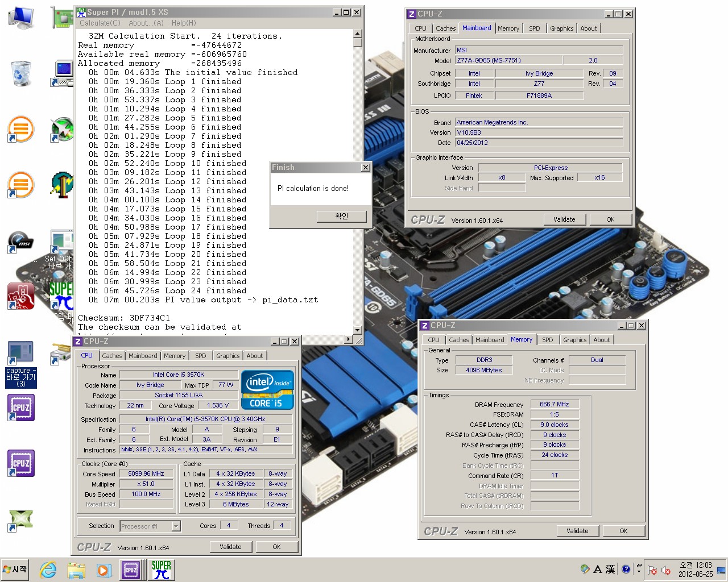Viewport: 728px width, 582px height.
Task: Click the memory Size value 4096 MBytes
Action: coord(484,370)
